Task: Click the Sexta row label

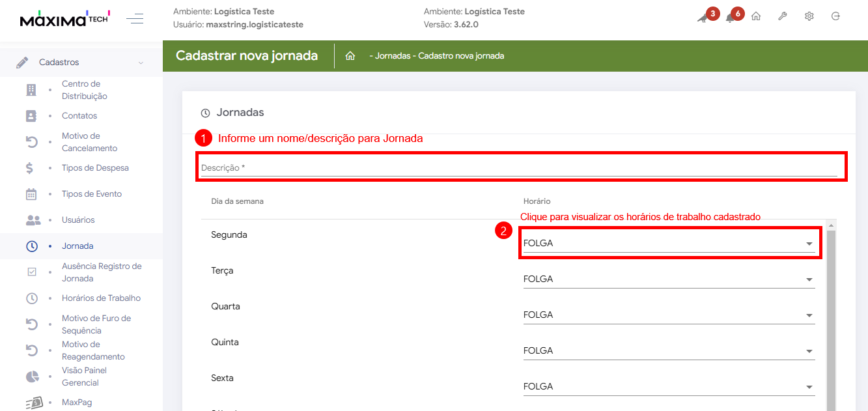Action: pyautogui.click(x=222, y=378)
